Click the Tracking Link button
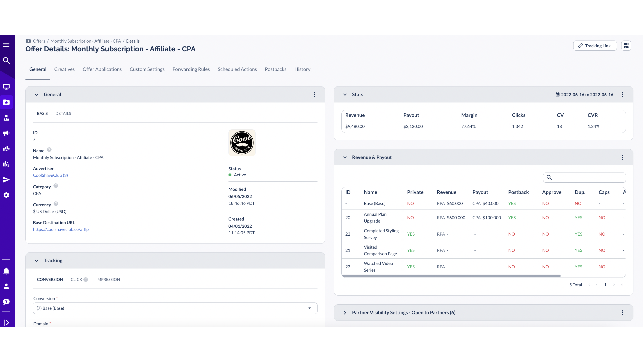 tap(595, 46)
